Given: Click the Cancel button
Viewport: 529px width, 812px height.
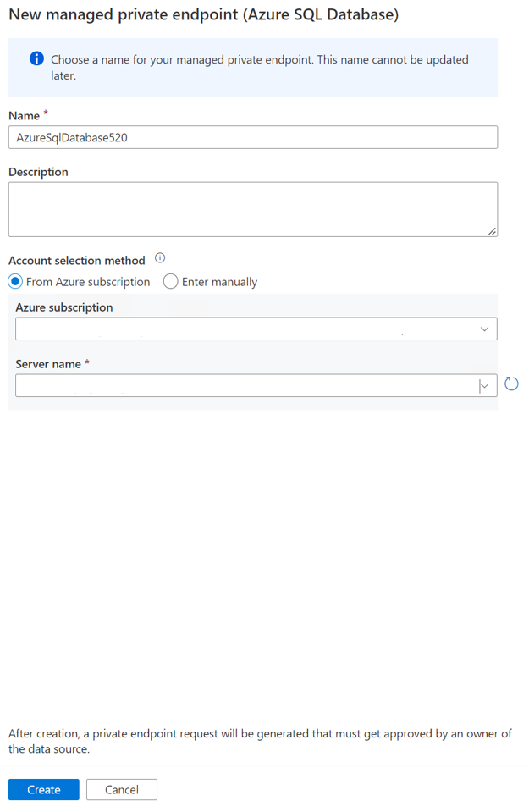Looking at the screenshot, I should tap(121, 789).
